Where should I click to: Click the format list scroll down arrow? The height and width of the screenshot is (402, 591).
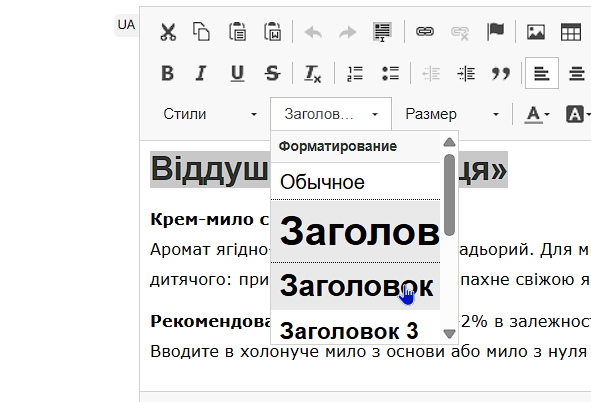449,334
